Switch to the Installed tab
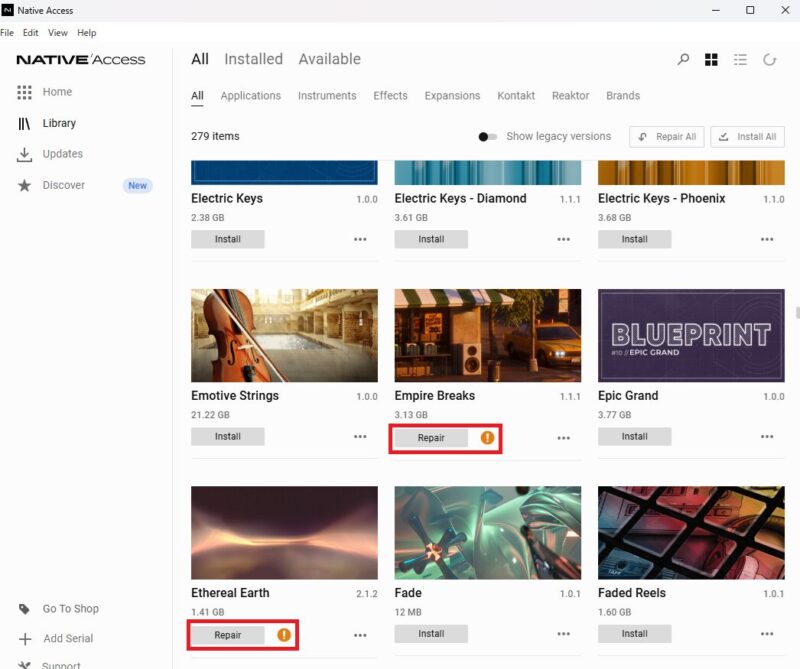The image size is (800, 669). (253, 59)
